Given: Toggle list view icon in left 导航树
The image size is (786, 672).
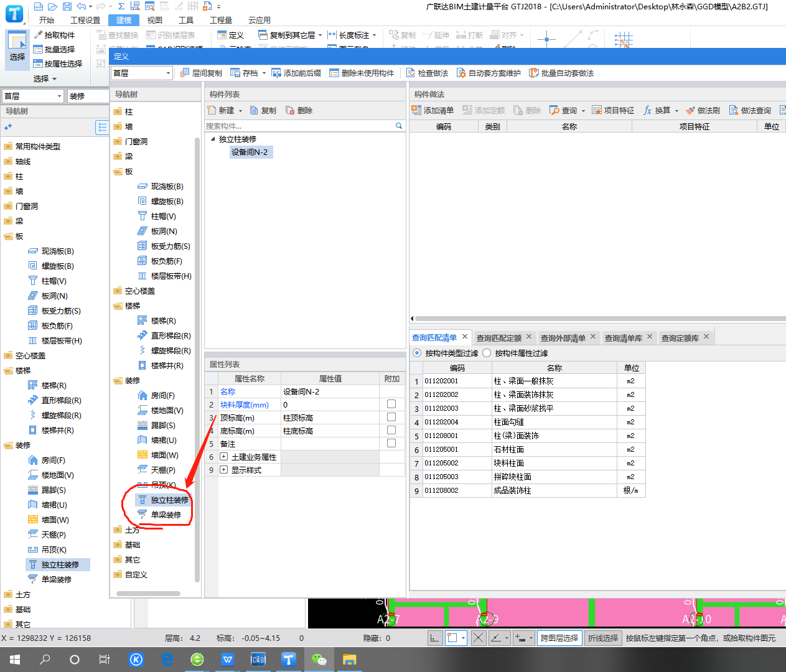Looking at the screenshot, I should click(x=102, y=127).
